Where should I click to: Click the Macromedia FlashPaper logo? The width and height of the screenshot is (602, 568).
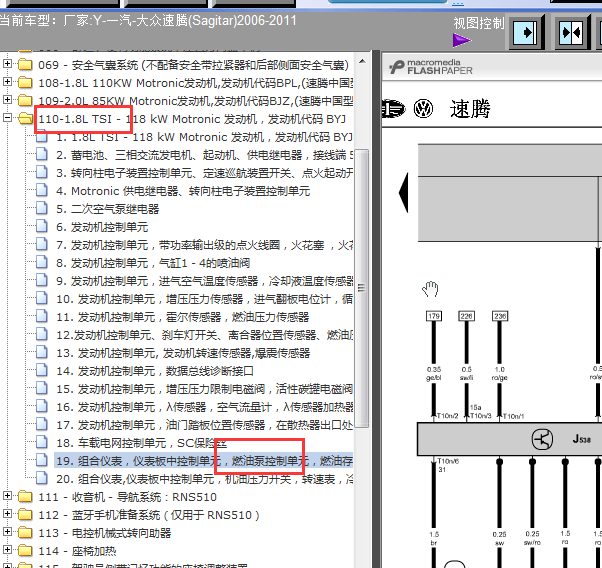coord(430,67)
